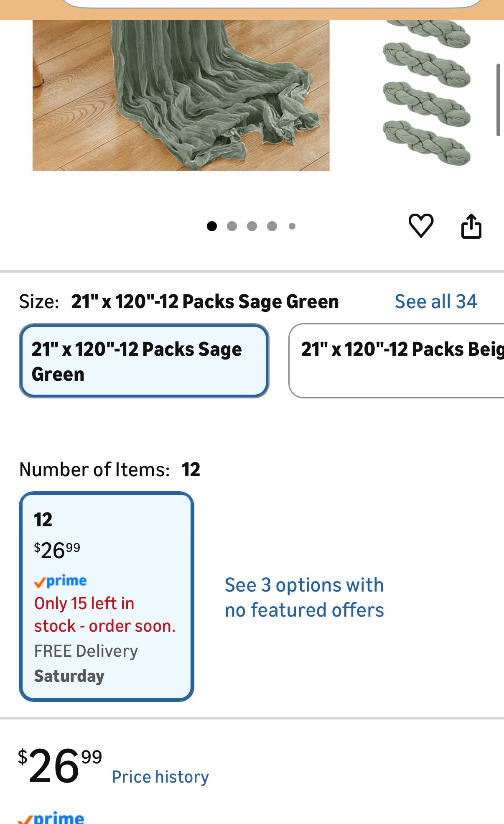The width and height of the screenshot is (504, 824).
Task: Go to first image carousel dot
Action: pyautogui.click(x=212, y=226)
